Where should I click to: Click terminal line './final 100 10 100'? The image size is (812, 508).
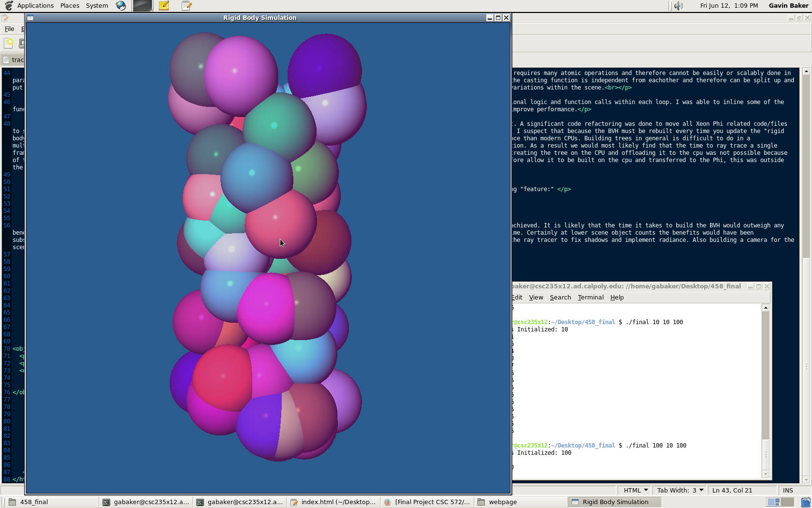click(x=656, y=446)
